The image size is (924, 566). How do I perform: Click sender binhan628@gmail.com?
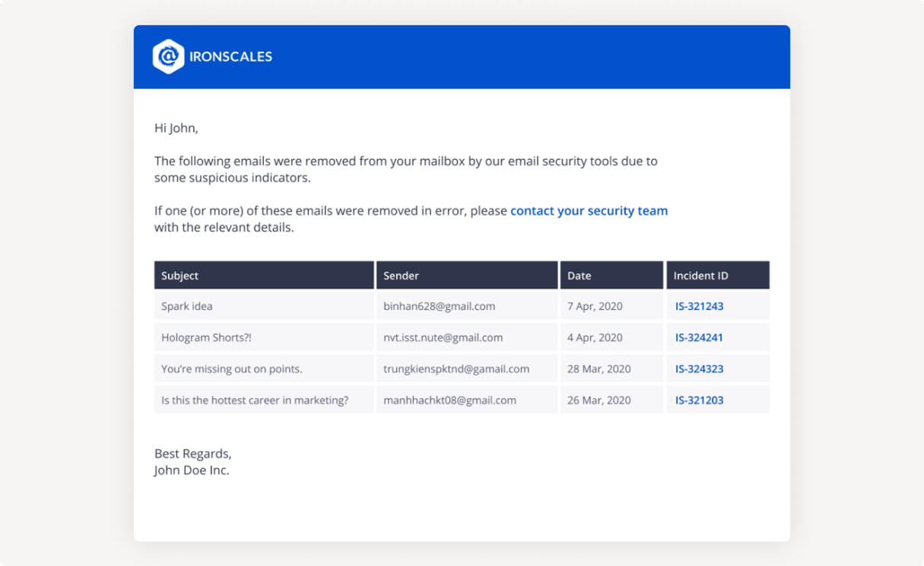(x=440, y=307)
